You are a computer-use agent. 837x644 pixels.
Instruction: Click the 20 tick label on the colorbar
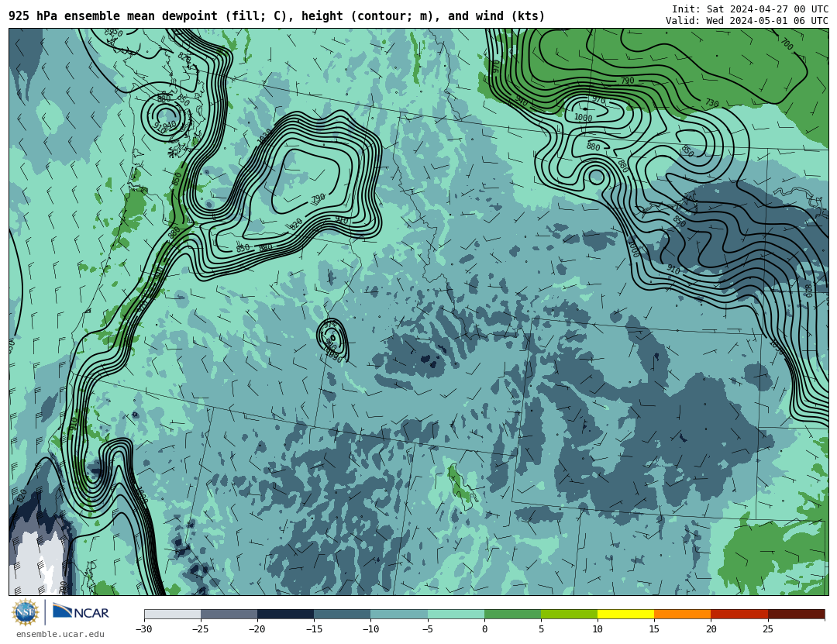click(x=711, y=629)
